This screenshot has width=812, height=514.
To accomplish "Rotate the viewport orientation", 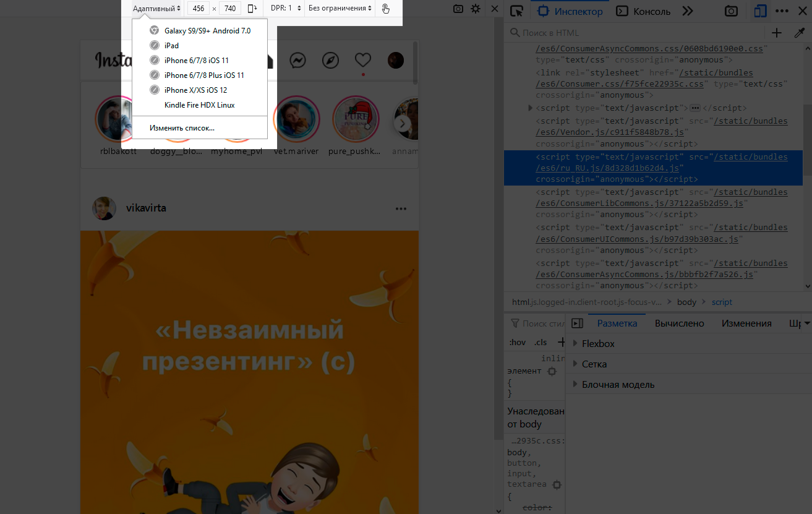I will pyautogui.click(x=252, y=9).
